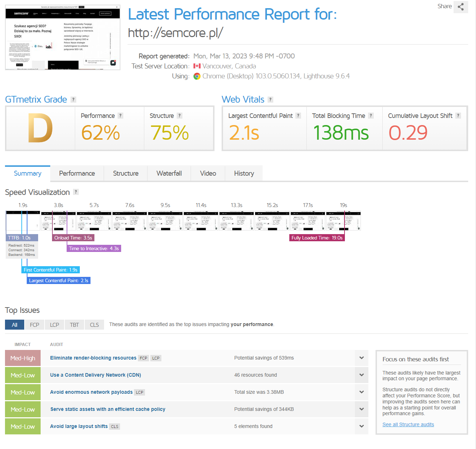Click the Onload Time 3.5s marker

pos(73,238)
